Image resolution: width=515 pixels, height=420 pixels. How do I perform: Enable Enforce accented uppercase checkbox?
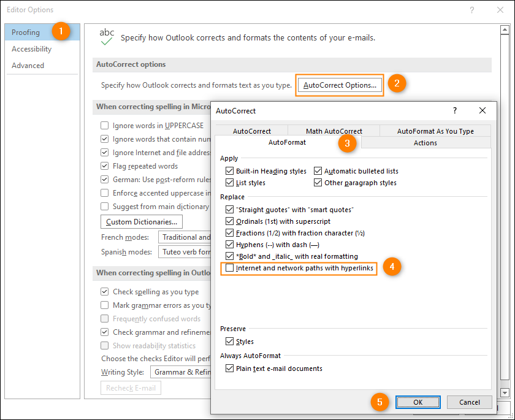pyautogui.click(x=104, y=193)
